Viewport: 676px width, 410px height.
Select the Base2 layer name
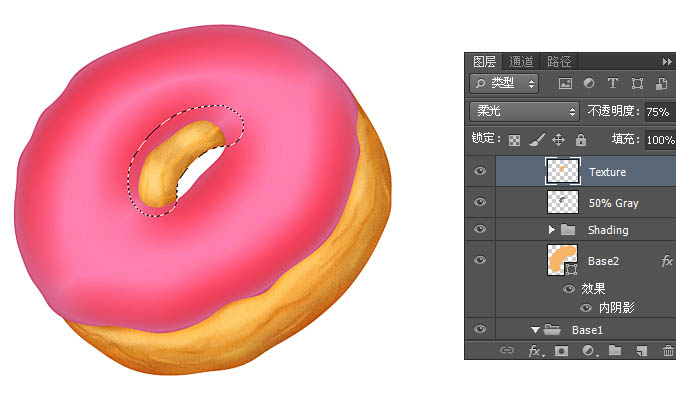603,261
